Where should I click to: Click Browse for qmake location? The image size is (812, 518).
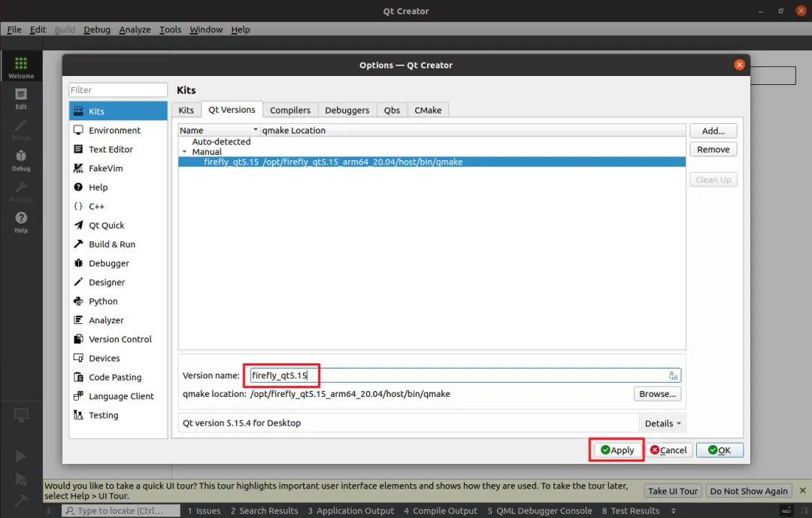[x=657, y=394]
